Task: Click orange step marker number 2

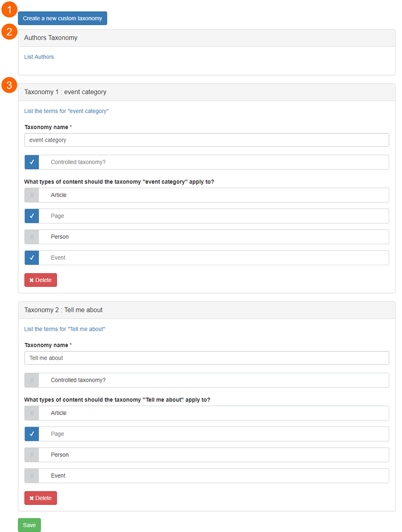Action: coord(9,32)
